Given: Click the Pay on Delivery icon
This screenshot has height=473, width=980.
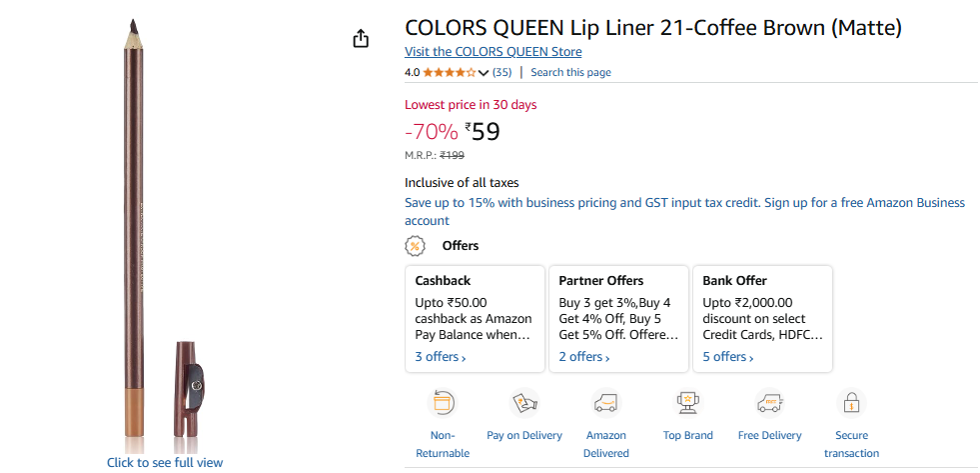Looking at the screenshot, I should (x=524, y=404).
